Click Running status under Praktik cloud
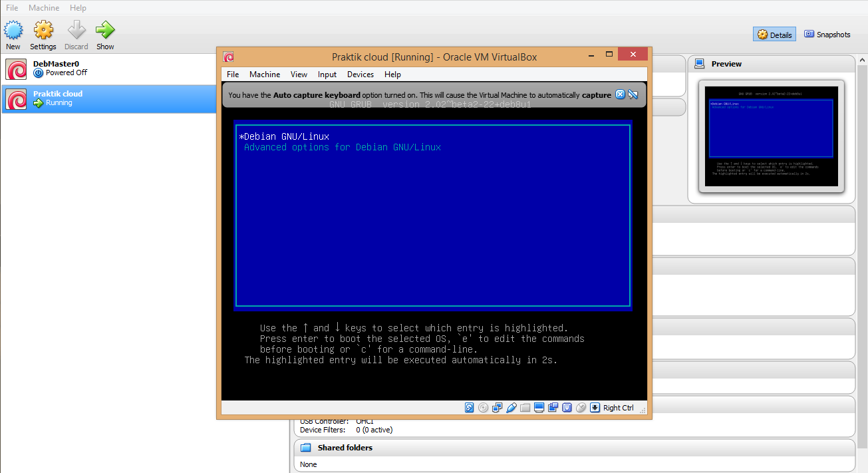The image size is (868, 473). 59,103
